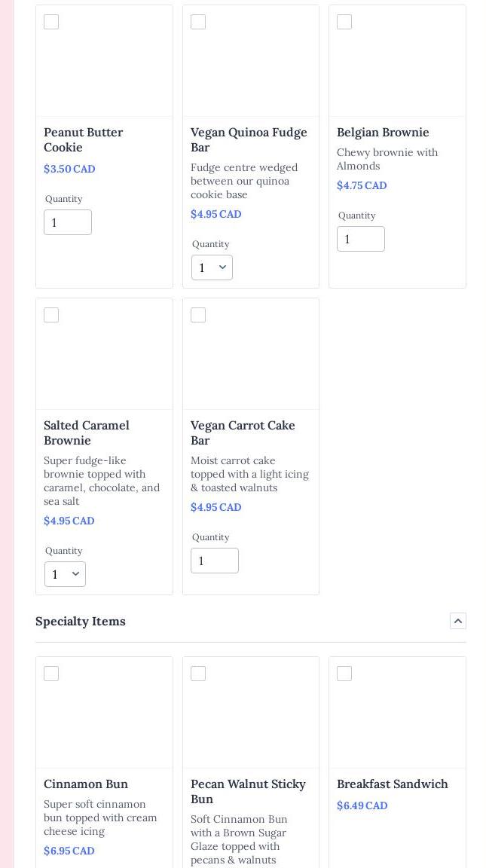Click Belgian Brownie quantity field
Screen dimensions: 486x868
point(361,239)
